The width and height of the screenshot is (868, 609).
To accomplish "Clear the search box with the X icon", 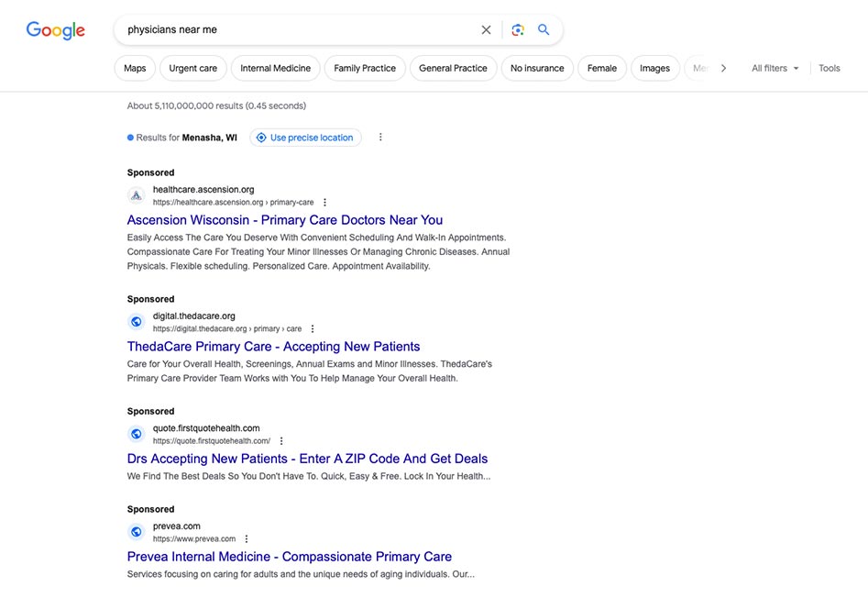I will 486,30.
